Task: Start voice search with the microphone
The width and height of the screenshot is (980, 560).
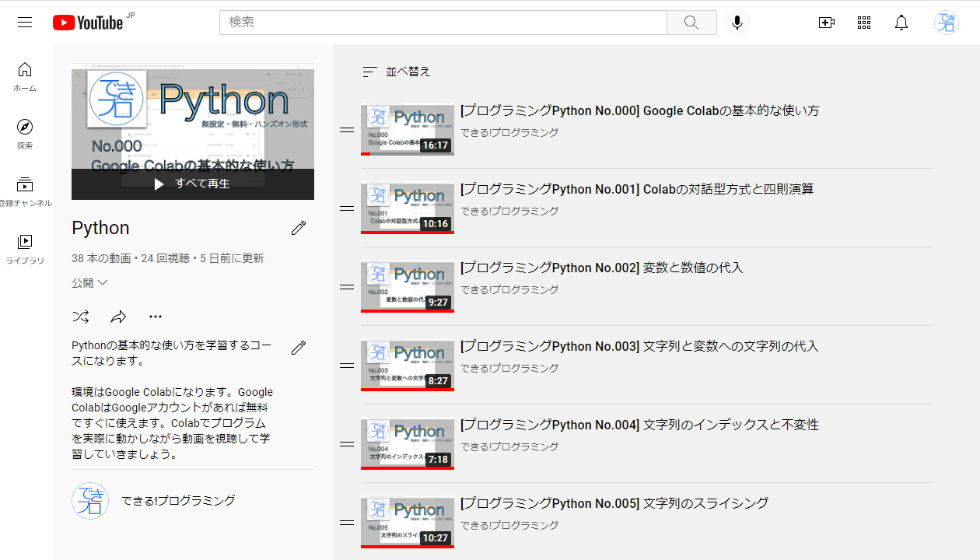Action: pos(737,23)
